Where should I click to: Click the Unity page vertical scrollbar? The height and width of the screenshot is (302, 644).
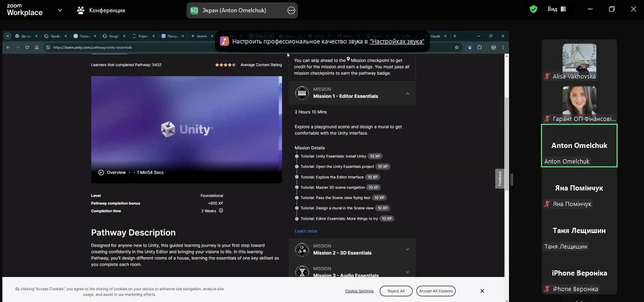click(x=507, y=144)
